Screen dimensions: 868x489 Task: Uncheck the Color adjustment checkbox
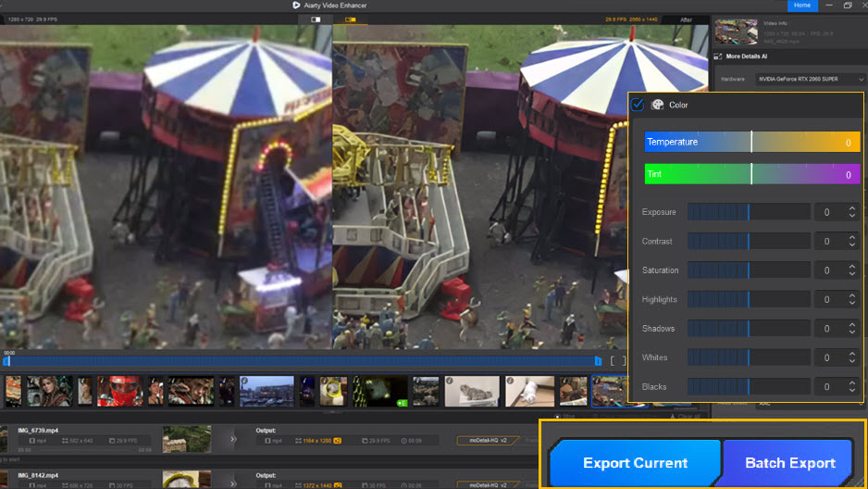click(638, 105)
